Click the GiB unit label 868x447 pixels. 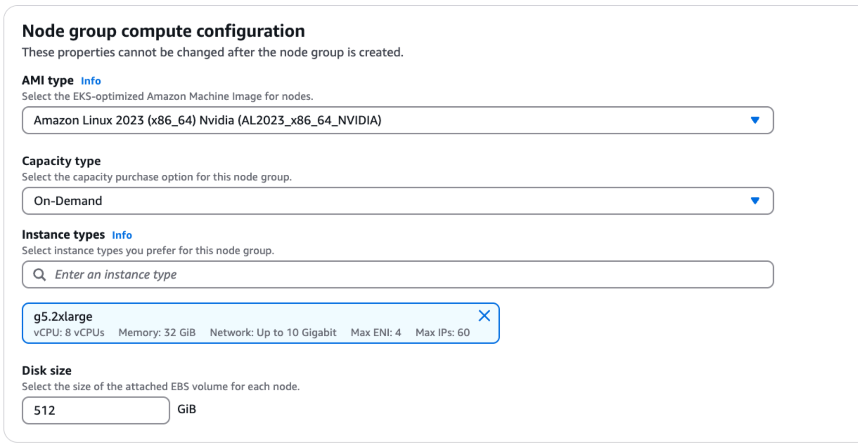(x=187, y=409)
